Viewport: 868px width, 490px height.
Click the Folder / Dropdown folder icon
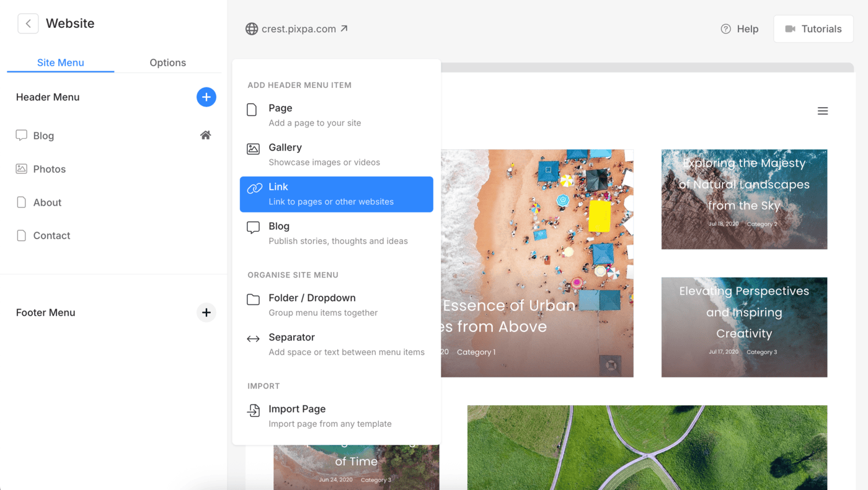253,299
